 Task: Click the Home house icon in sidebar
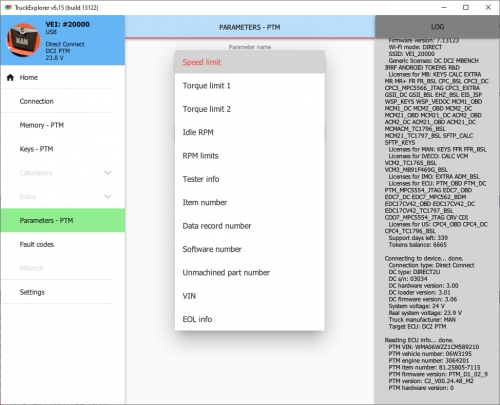(x=10, y=78)
